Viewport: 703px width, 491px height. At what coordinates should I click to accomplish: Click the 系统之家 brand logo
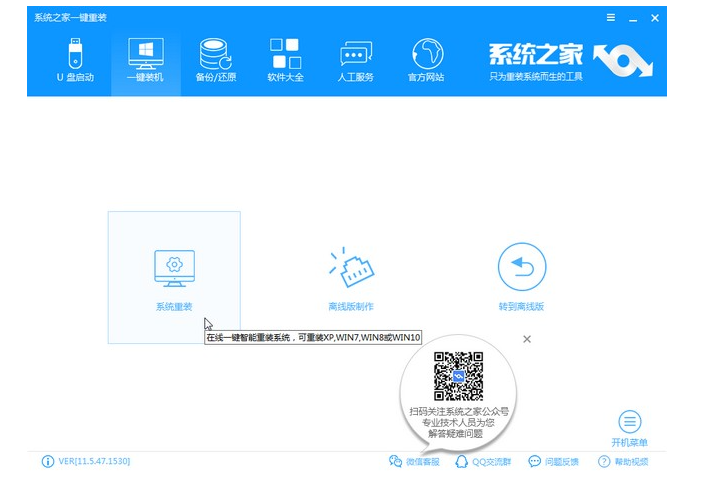pos(622,60)
